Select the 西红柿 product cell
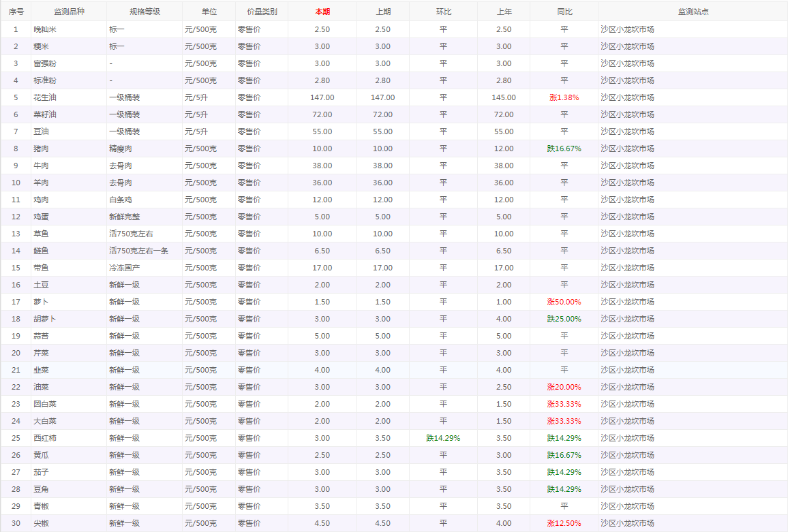This screenshot has height=532, width=788. (69, 439)
